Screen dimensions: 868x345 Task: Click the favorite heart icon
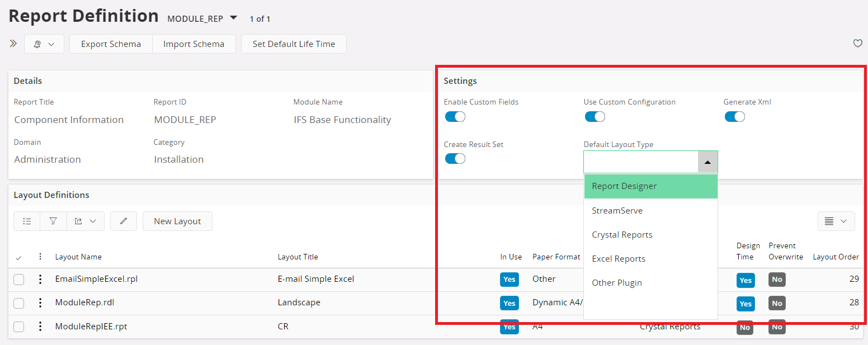(857, 44)
